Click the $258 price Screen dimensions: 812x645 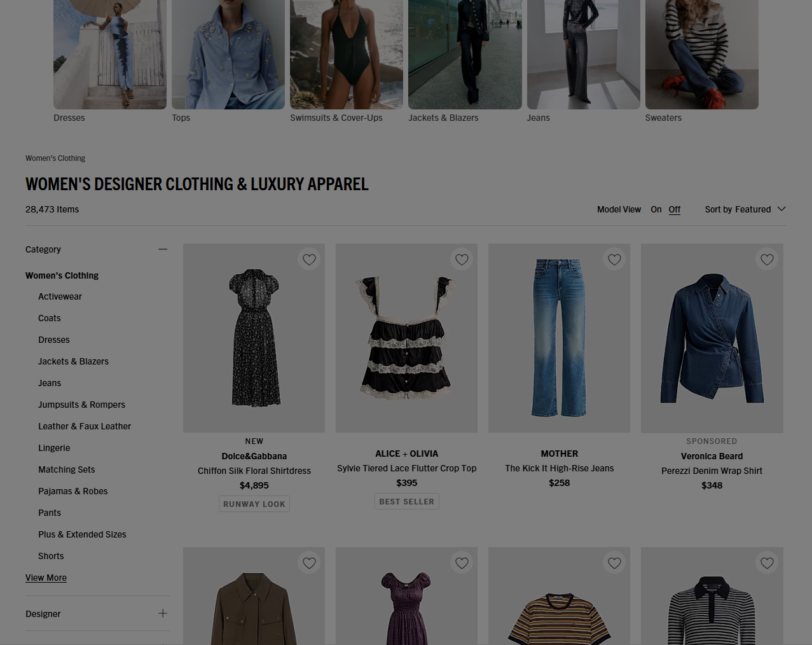point(560,483)
